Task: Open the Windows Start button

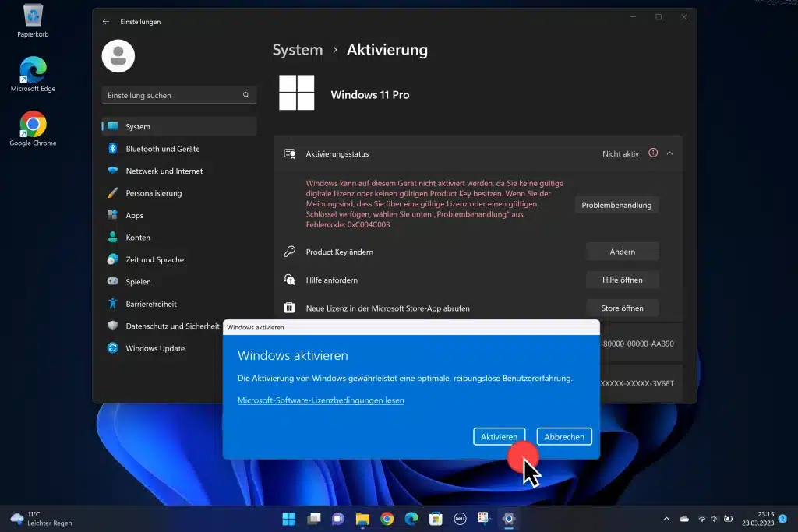Action: coord(289,519)
